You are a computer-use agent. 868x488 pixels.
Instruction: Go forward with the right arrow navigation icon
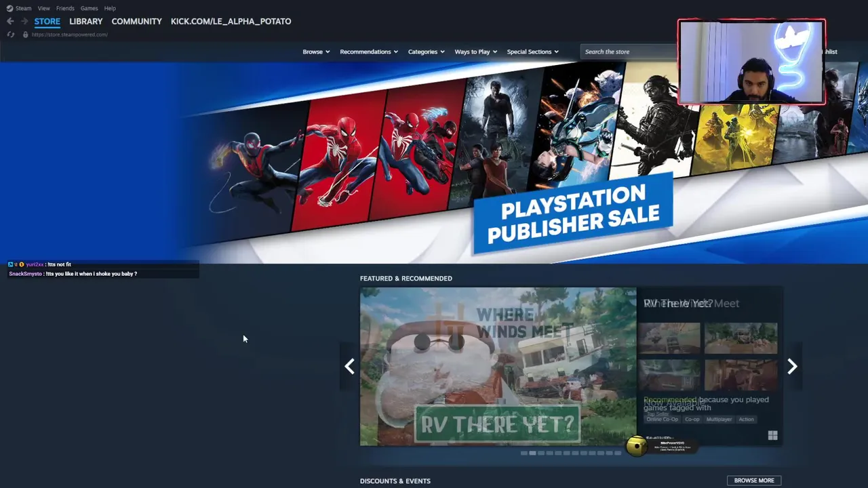point(24,21)
